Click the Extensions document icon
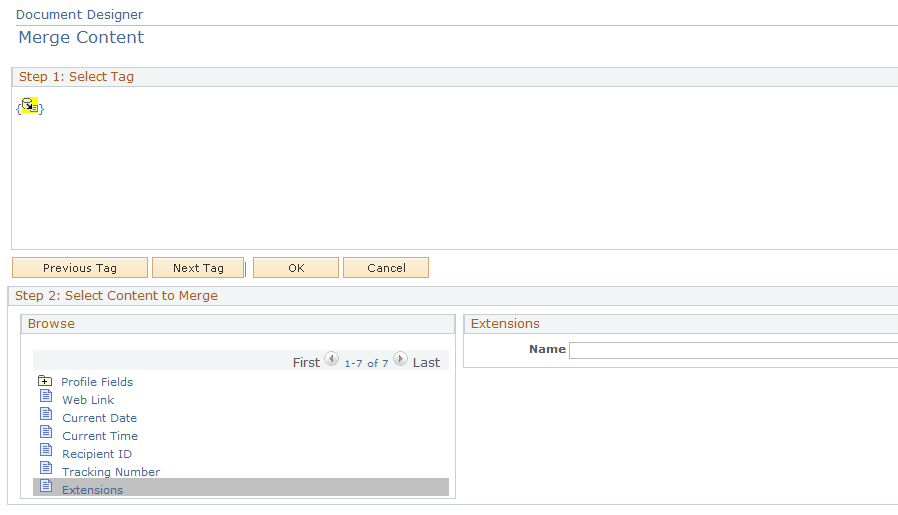This screenshot has width=898, height=515. [x=46, y=486]
